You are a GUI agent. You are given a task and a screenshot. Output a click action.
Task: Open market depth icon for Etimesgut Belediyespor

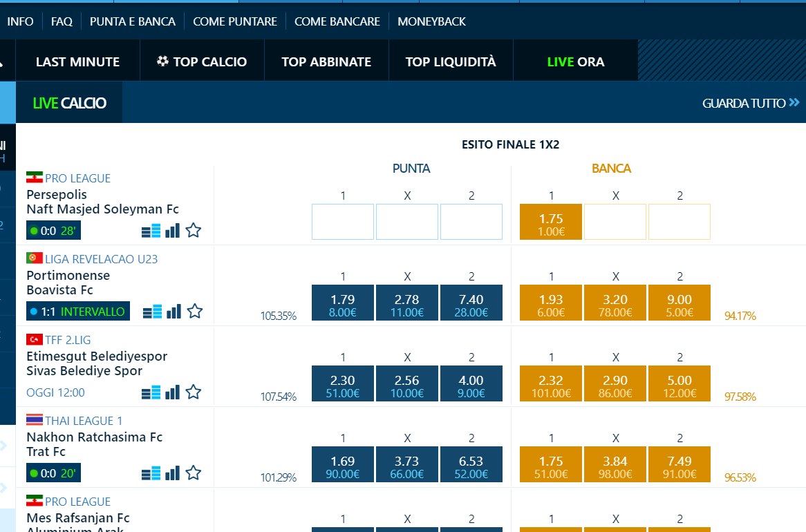coord(151,392)
